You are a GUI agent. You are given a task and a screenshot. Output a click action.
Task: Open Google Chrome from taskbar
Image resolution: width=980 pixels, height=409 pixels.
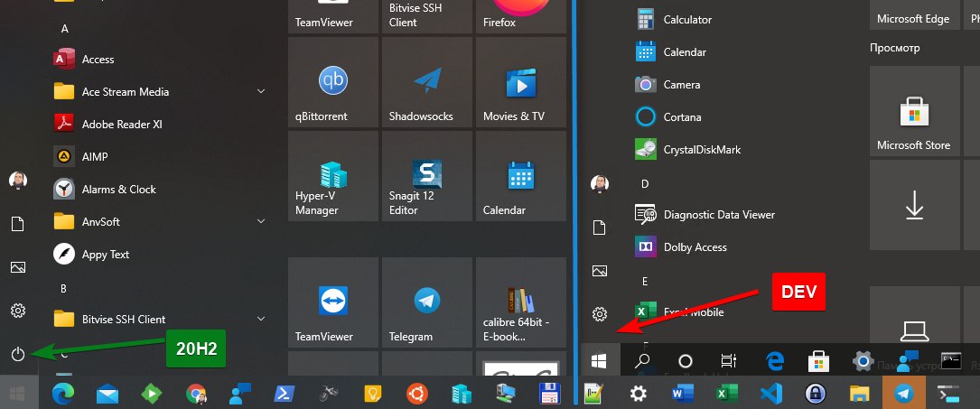click(x=197, y=394)
